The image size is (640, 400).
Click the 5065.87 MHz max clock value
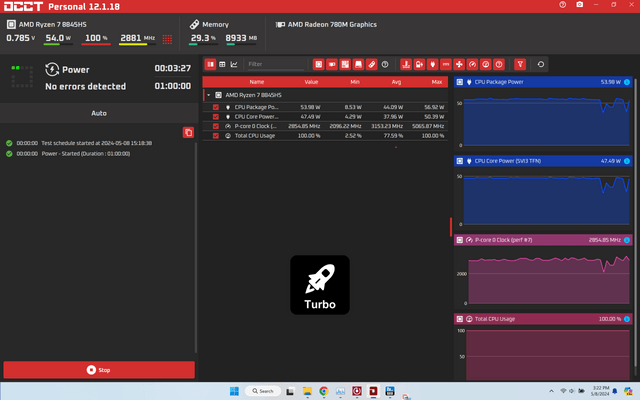click(428, 126)
